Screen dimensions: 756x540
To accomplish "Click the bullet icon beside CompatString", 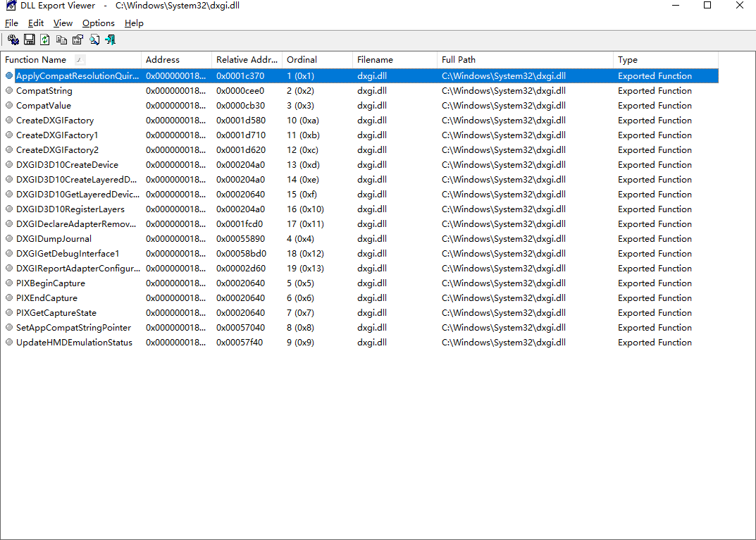I will click(x=9, y=90).
